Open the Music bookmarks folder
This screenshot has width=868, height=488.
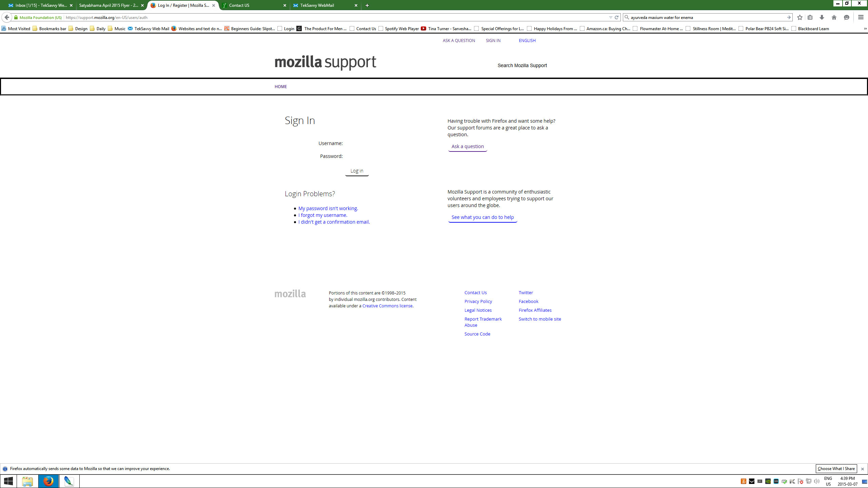pos(116,28)
